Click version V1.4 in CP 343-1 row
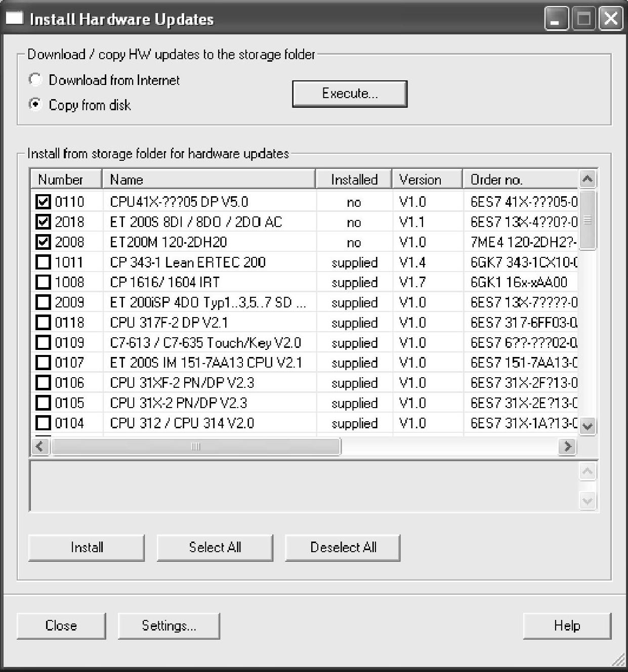Image resolution: width=628 pixels, height=672 pixels. coord(412,262)
